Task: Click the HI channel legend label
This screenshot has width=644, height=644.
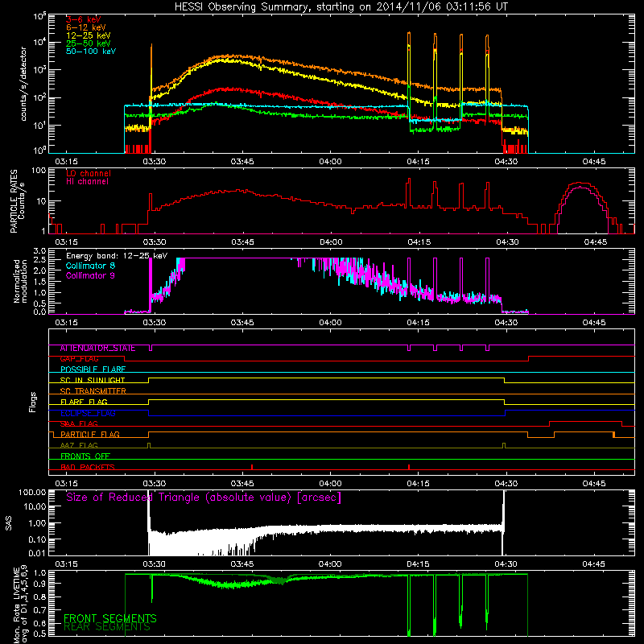Action: coord(87,182)
